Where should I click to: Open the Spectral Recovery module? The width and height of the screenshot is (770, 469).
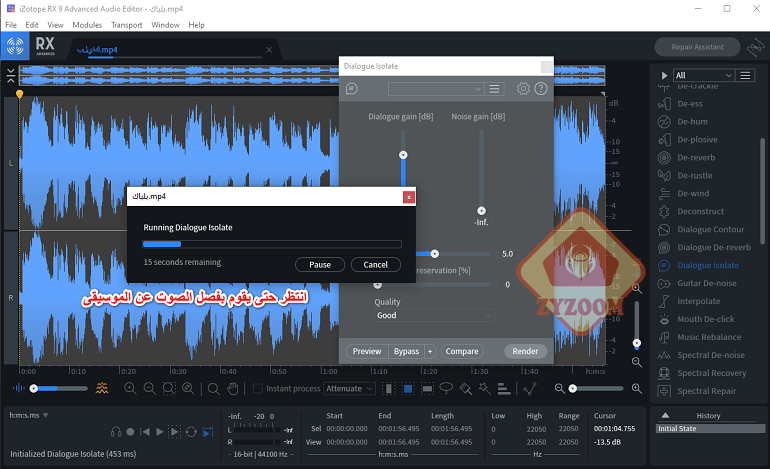[x=712, y=373]
